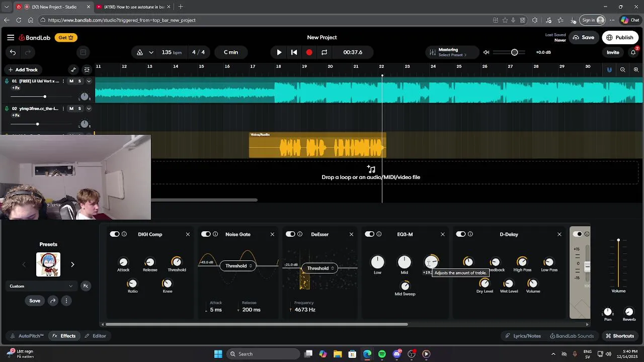Screen dimensions: 644x362
Task: Click the track height resize icon
Action: coord(87,70)
